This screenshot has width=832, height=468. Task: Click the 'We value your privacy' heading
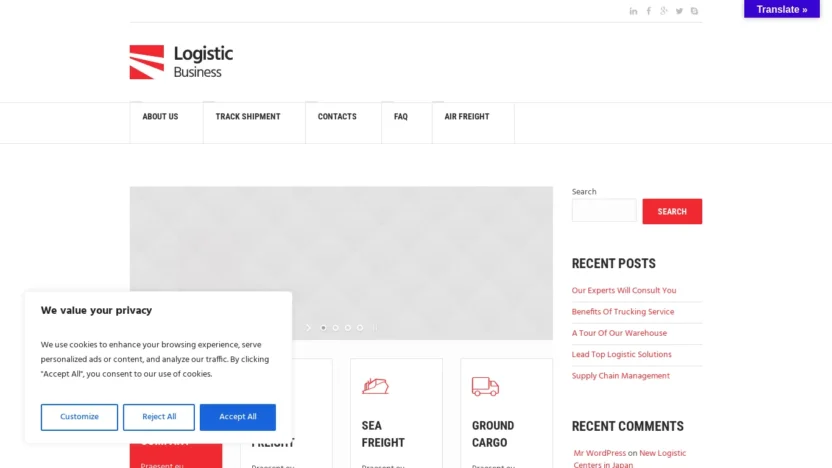click(96, 310)
